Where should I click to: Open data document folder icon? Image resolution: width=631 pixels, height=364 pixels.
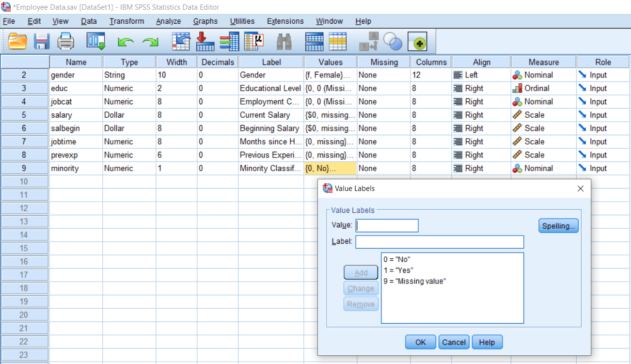coord(17,42)
